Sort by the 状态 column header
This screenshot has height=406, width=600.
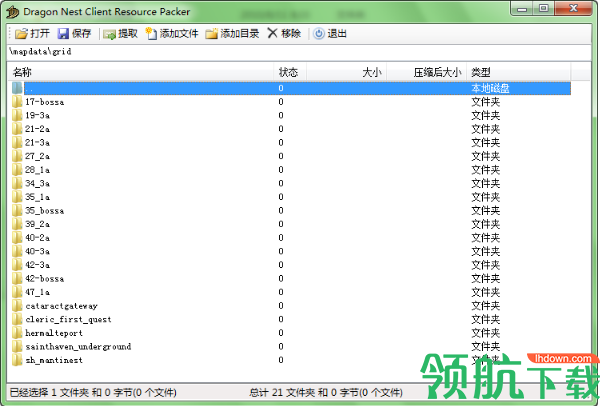290,72
